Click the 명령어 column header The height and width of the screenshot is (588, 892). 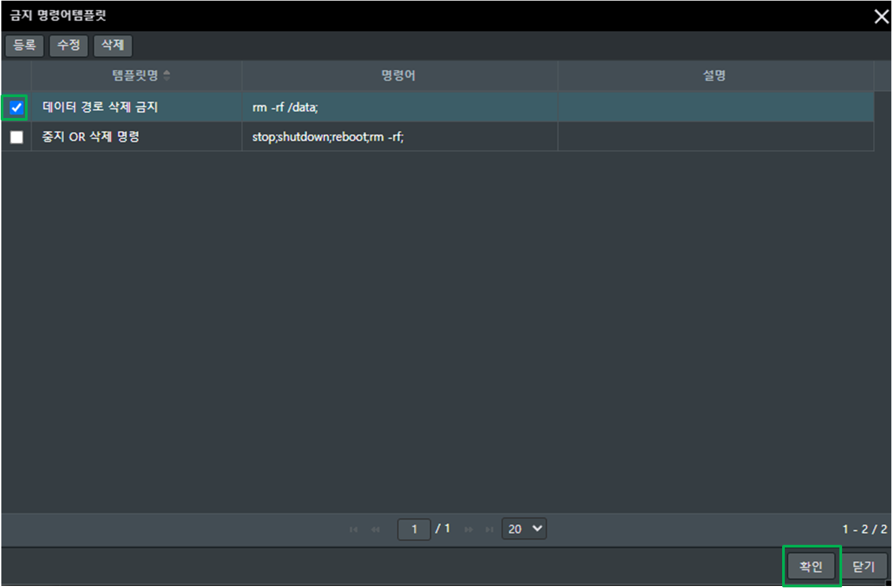pyautogui.click(x=399, y=76)
